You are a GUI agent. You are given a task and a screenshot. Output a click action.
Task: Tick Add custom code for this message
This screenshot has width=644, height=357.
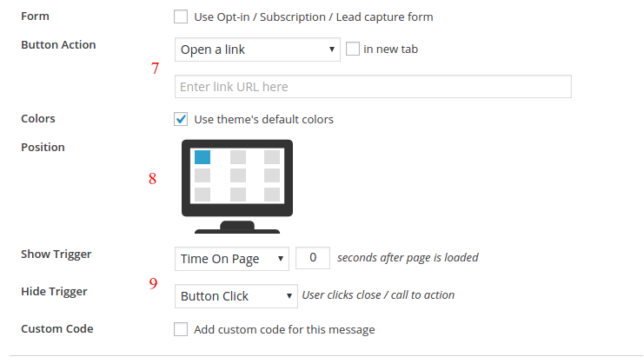click(x=181, y=329)
